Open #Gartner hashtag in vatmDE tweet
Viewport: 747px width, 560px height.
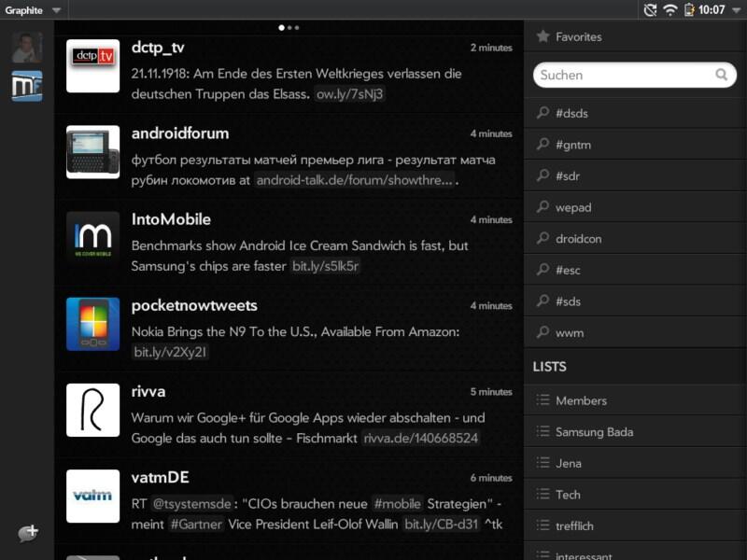click(196, 525)
